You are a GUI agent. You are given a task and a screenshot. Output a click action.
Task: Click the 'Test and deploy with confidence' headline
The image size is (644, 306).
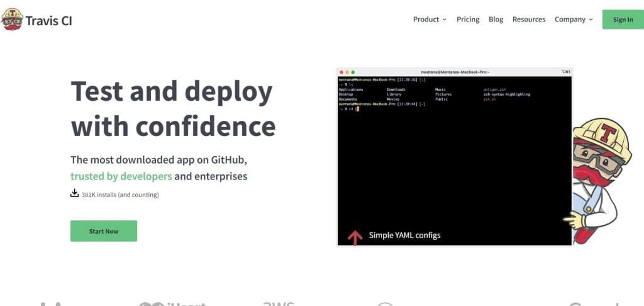click(173, 109)
